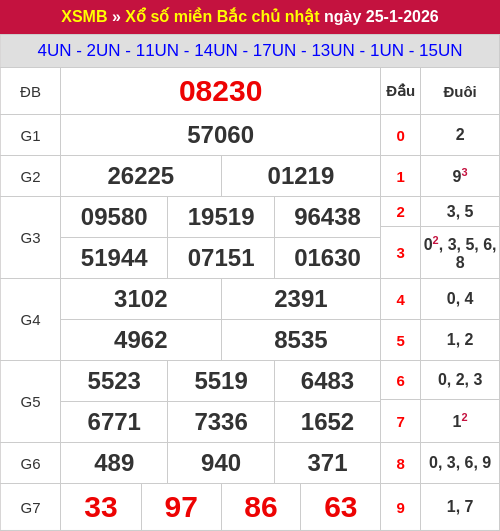Select the special prize number 08230

tap(221, 91)
